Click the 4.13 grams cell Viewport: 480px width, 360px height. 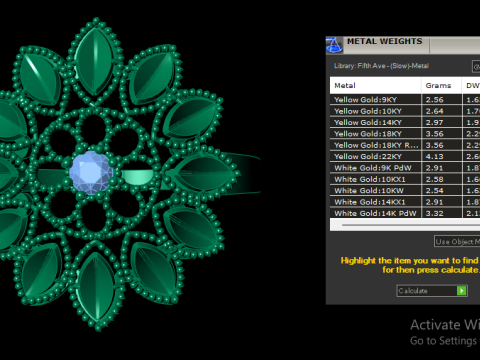pos(442,156)
